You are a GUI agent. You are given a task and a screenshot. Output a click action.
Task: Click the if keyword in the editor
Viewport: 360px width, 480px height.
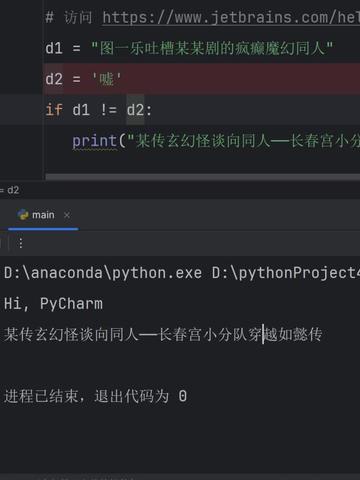[54, 110]
